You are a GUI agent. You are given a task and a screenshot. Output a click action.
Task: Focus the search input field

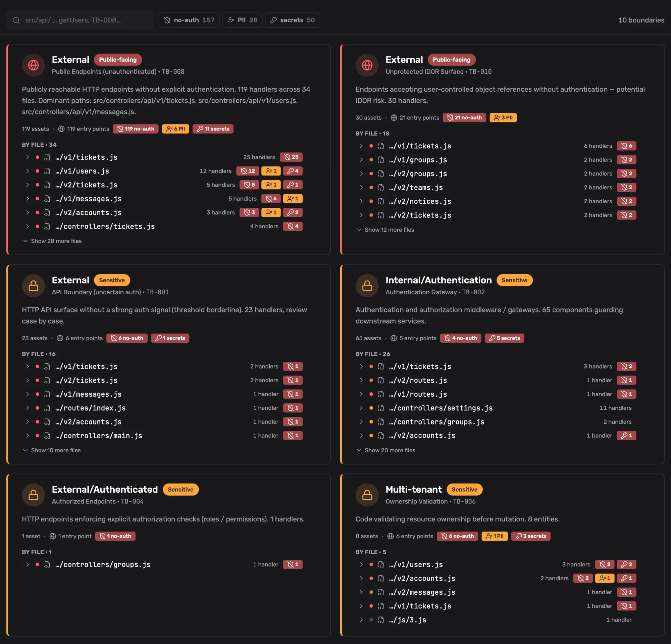pyautogui.click(x=80, y=20)
